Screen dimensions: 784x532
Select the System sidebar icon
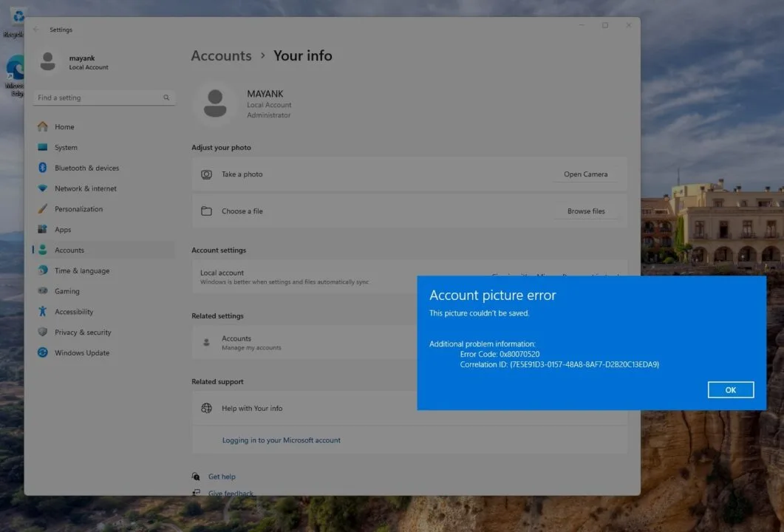(x=43, y=148)
